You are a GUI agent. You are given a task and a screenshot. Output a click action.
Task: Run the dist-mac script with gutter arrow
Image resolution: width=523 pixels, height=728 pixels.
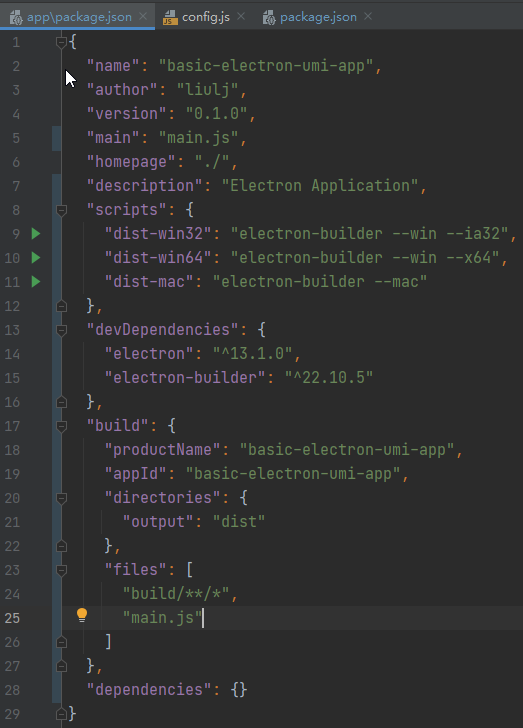[36, 281]
